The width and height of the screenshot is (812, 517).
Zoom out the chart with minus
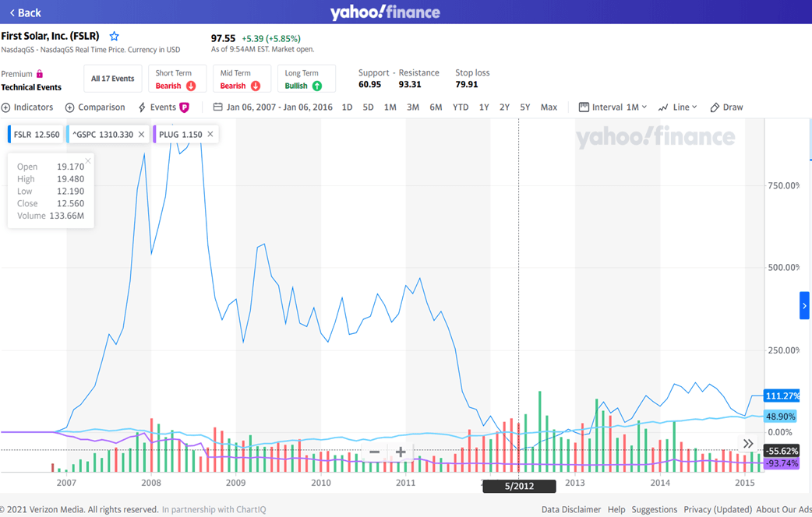click(374, 452)
